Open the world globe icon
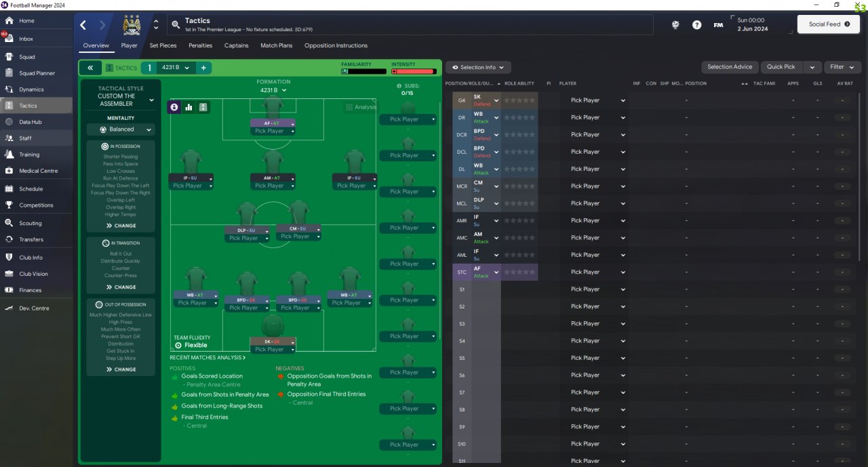This screenshot has width=868, height=467. coord(675,25)
